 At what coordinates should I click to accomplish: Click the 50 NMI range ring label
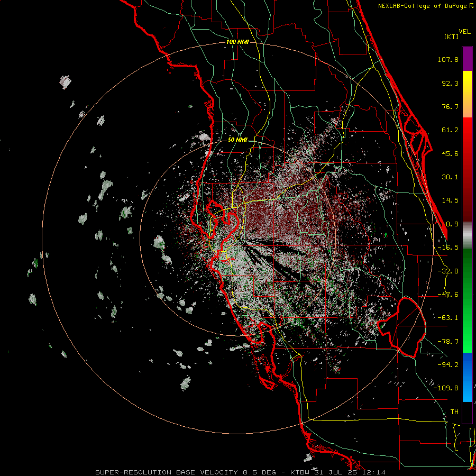(237, 140)
